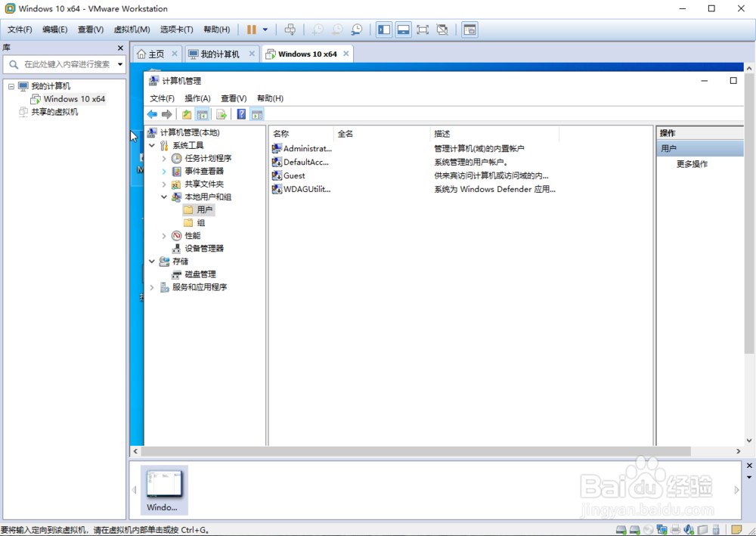756x536 pixels.
Task: Toggle show/hide console tree icon
Action: click(203, 114)
